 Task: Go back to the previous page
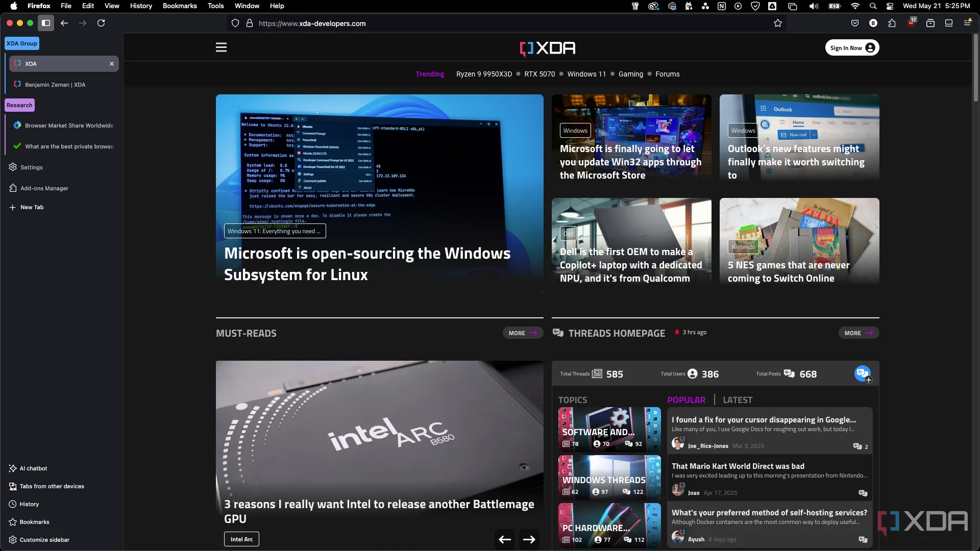coord(64,23)
